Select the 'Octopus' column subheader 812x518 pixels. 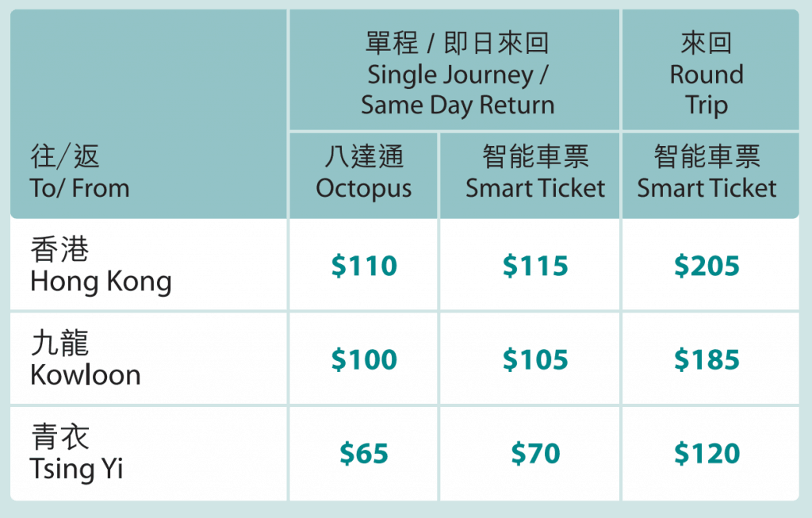click(364, 189)
